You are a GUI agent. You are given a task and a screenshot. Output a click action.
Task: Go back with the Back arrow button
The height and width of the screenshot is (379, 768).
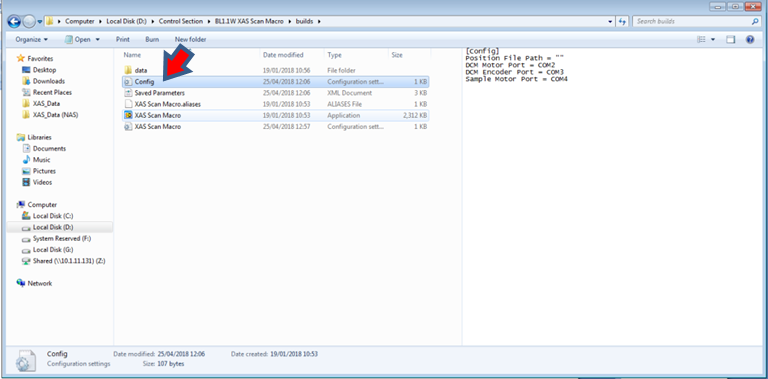coord(14,22)
